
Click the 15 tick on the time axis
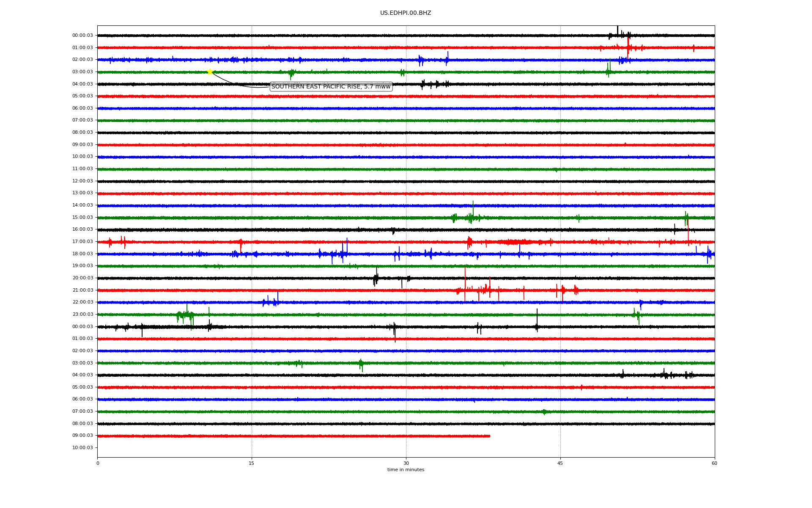(252, 463)
